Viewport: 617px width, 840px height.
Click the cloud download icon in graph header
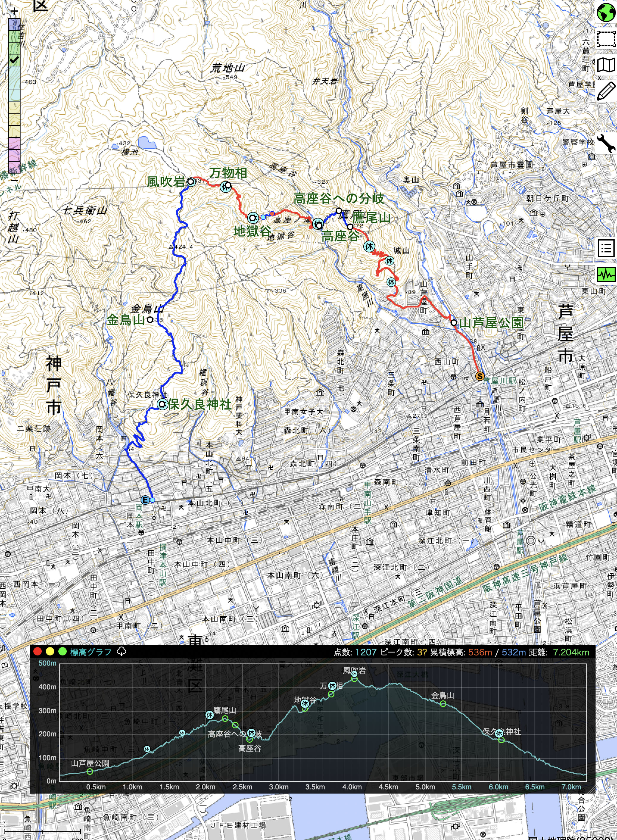click(x=121, y=652)
